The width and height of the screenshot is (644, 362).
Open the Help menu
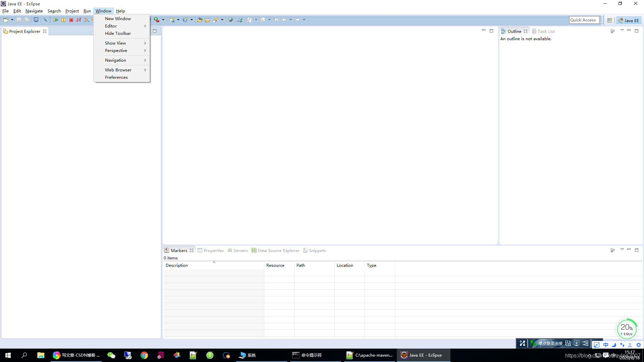[x=120, y=11]
